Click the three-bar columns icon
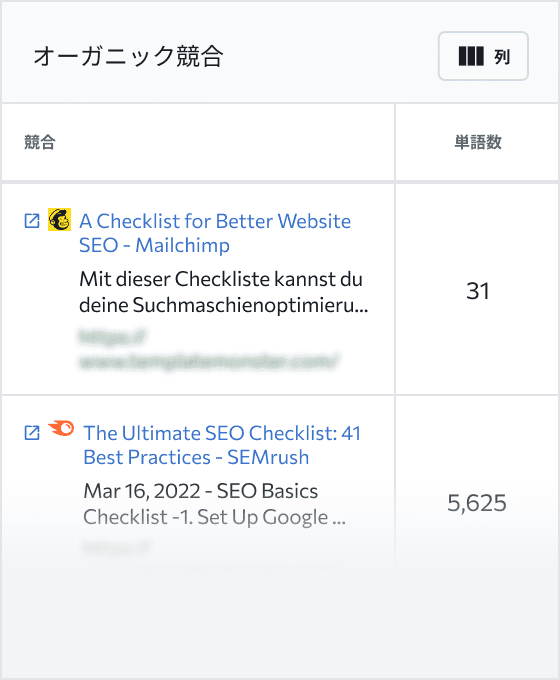Image resolution: width=560 pixels, height=680 pixels. pyautogui.click(x=471, y=56)
